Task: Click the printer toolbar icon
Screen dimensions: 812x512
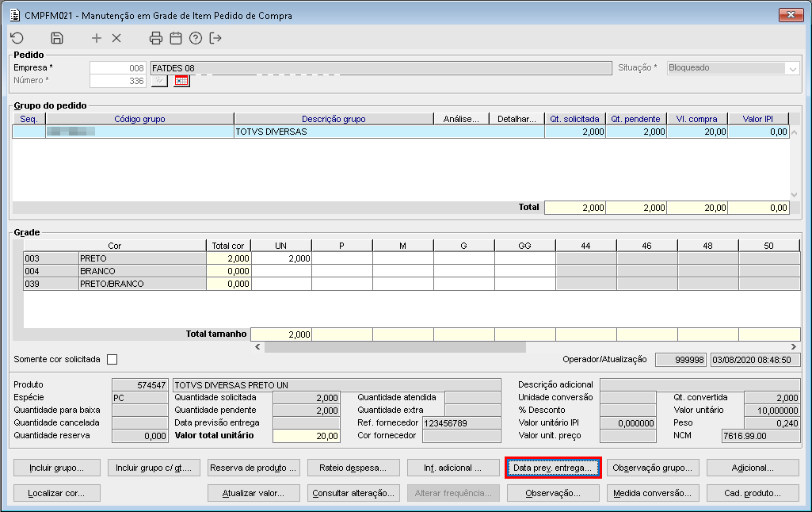Action: coord(156,38)
